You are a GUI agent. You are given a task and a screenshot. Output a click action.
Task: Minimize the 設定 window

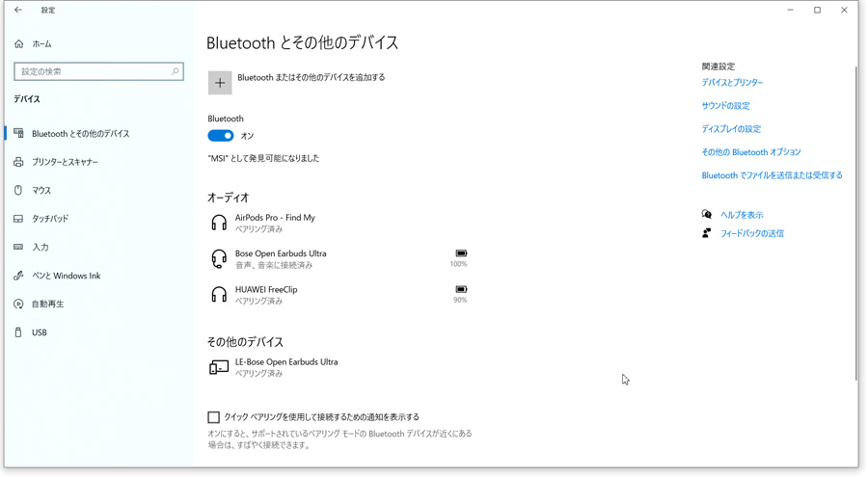pyautogui.click(x=791, y=10)
